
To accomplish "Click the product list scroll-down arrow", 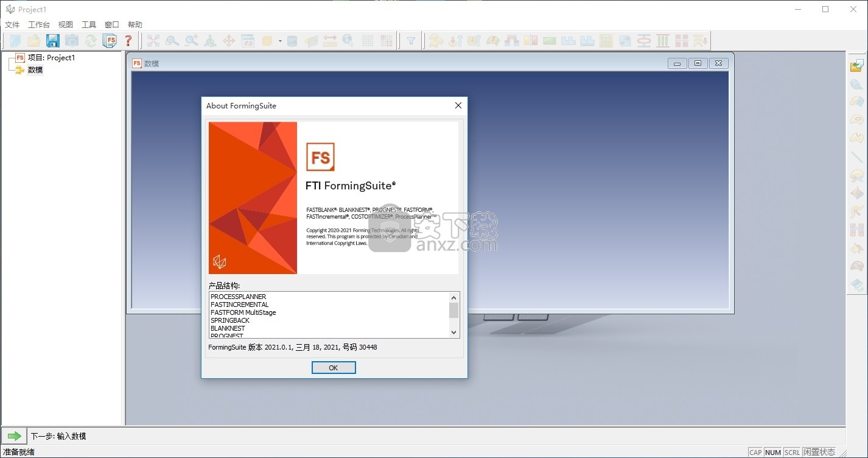I will tap(453, 333).
